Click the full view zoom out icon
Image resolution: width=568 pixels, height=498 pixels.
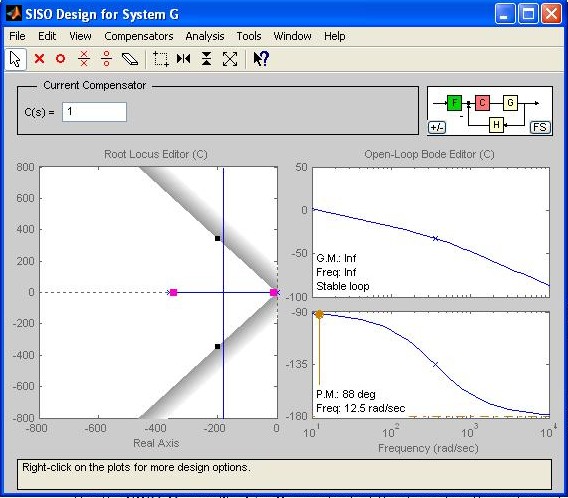click(230, 59)
